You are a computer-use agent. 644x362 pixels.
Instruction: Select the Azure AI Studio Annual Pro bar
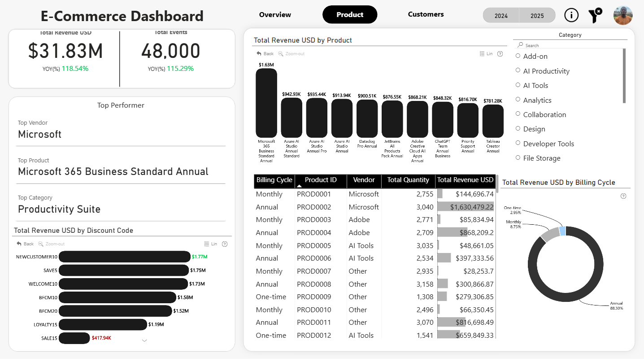tap(317, 118)
